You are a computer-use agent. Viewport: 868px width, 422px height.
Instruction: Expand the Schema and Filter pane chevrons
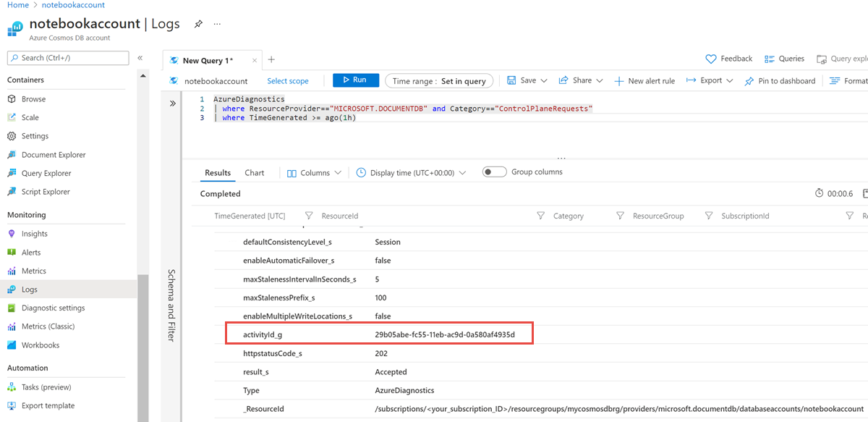(x=173, y=104)
